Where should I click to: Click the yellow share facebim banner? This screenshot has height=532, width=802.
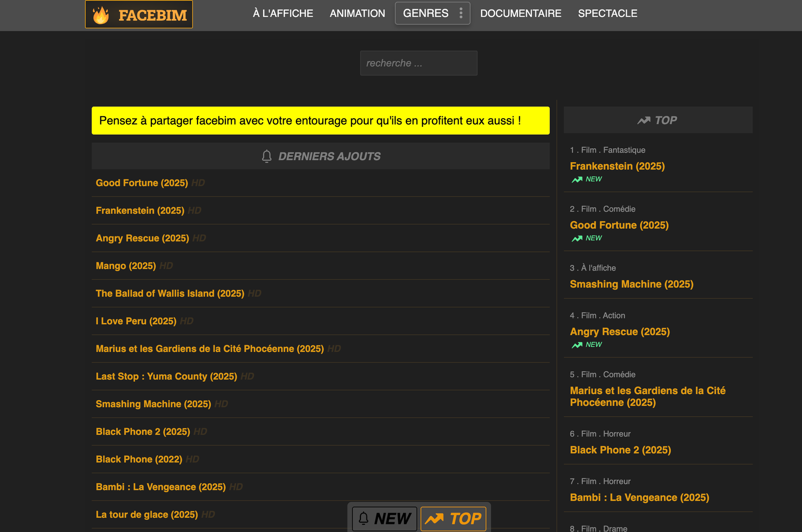coord(320,121)
